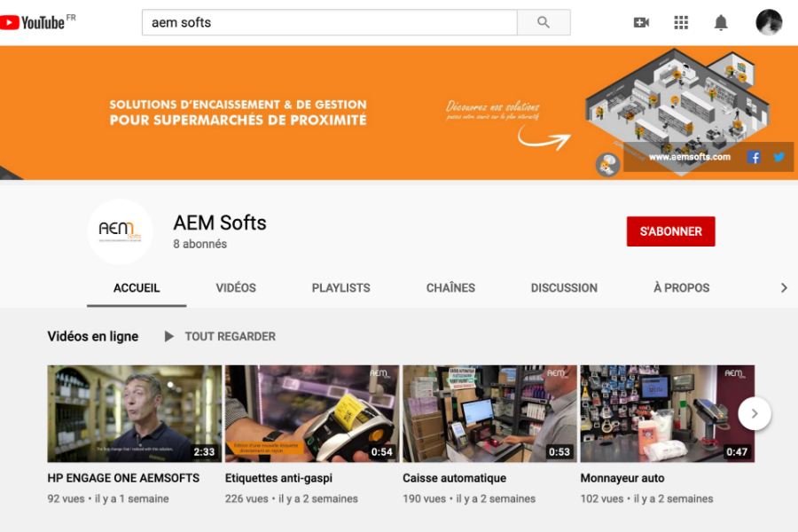Advance the video carousel with the round arrow
The height and width of the screenshot is (532, 798).
[755, 413]
